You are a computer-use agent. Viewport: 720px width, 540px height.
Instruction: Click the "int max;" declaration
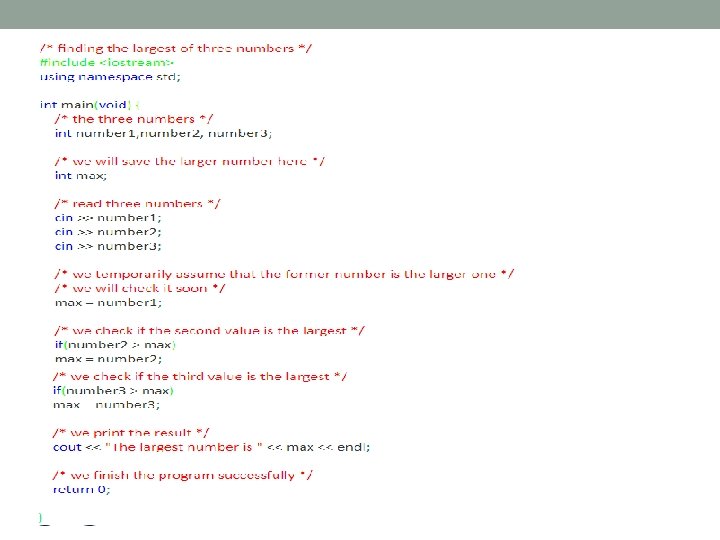pos(81,176)
